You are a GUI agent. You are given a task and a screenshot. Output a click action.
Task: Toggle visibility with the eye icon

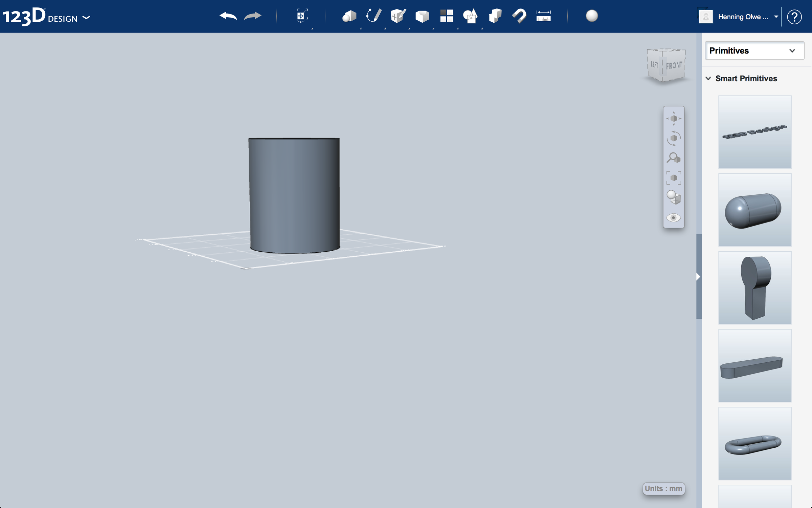pos(674,218)
